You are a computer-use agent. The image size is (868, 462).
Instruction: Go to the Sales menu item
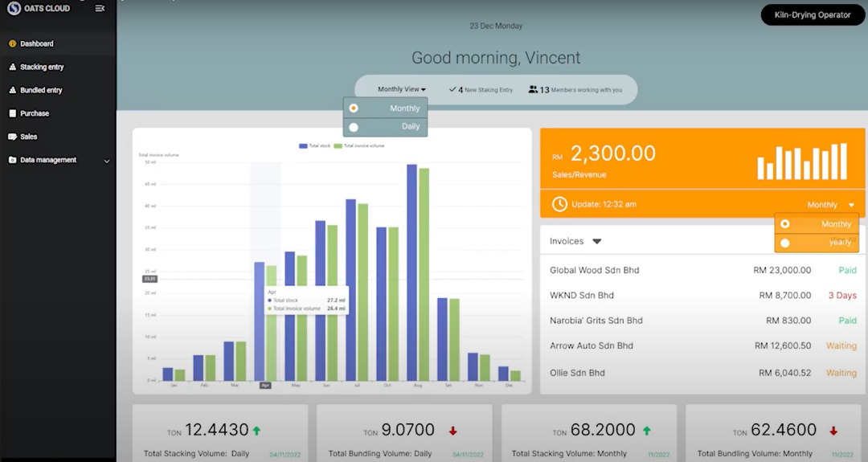(x=29, y=137)
